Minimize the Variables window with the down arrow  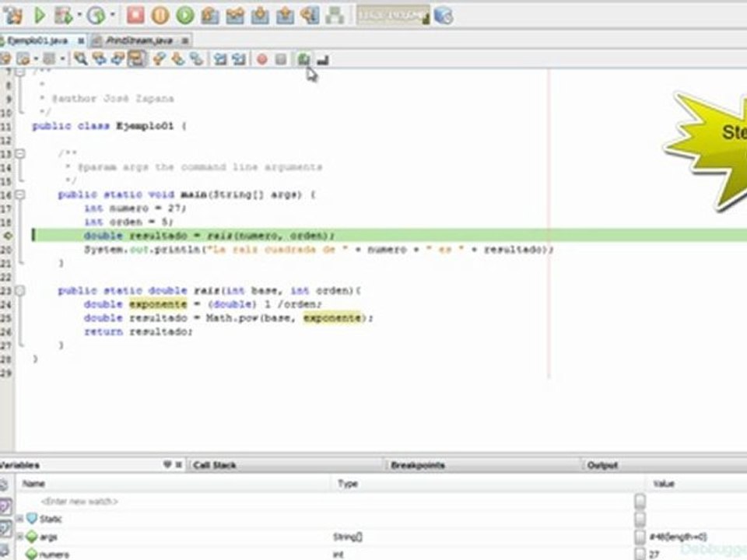tap(167, 464)
